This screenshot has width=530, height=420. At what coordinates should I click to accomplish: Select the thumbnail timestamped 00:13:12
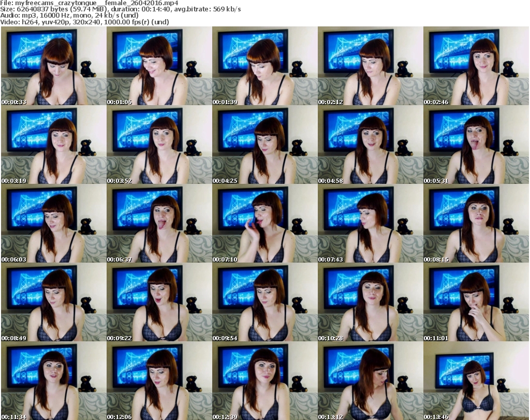coord(370,381)
